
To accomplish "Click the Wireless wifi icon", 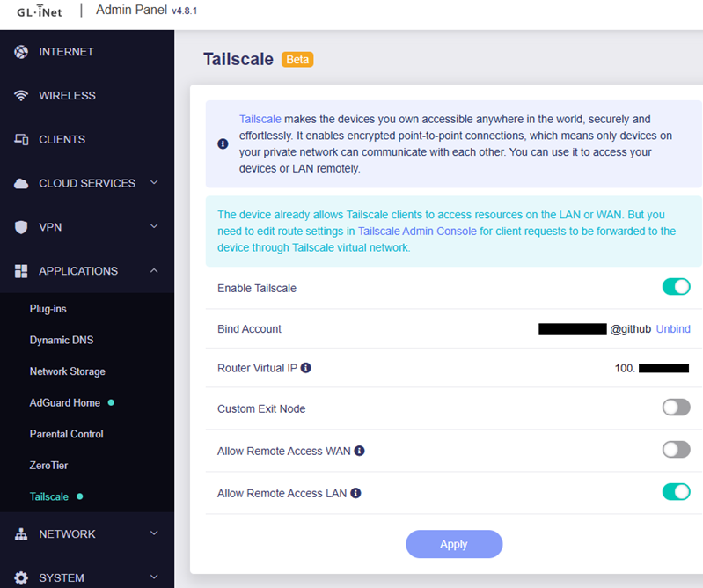I will 21,96.
